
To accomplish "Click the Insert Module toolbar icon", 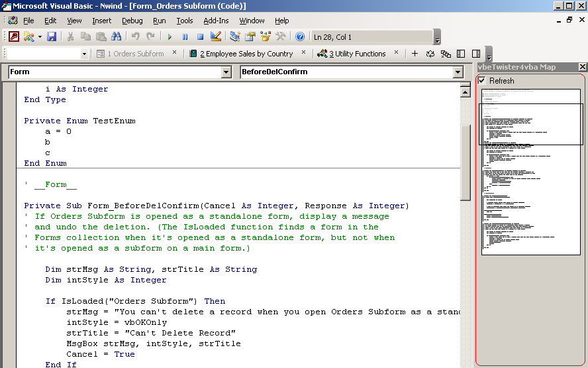I will pyautogui.click(x=29, y=36).
